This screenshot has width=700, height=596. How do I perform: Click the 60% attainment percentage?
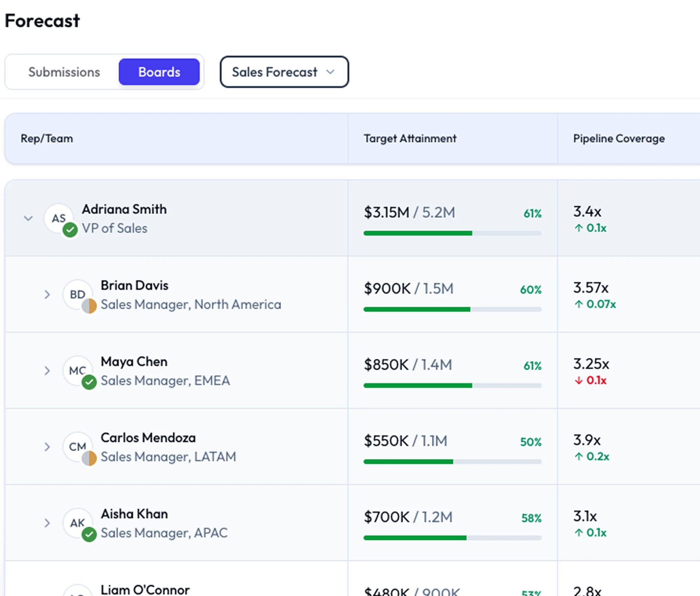[x=531, y=290]
